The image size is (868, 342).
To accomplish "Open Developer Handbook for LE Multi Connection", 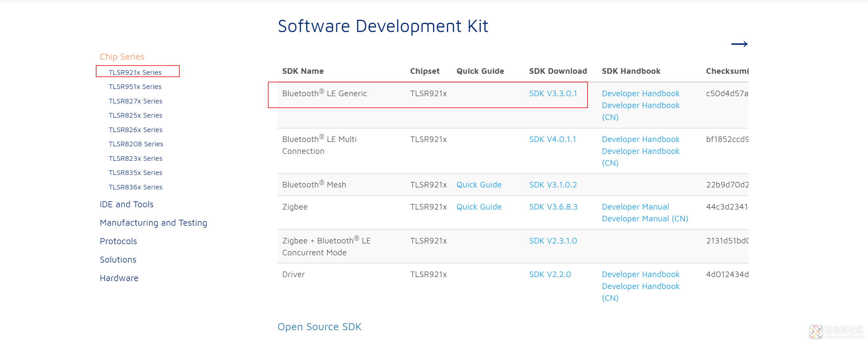I will point(641,139).
